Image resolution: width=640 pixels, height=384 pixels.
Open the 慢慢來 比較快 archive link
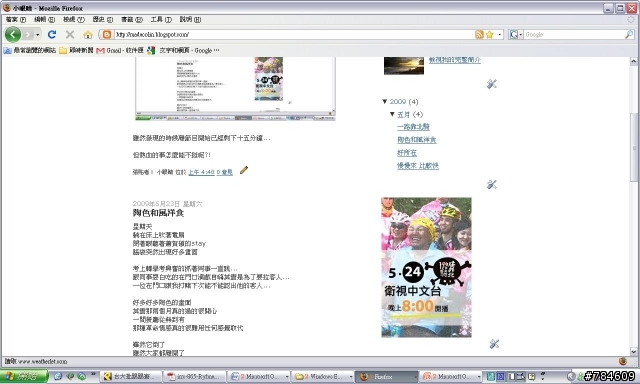[418, 166]
